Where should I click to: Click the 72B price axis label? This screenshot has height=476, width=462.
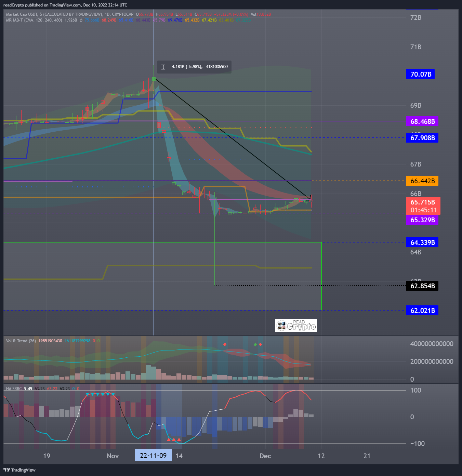pos(416,17)
